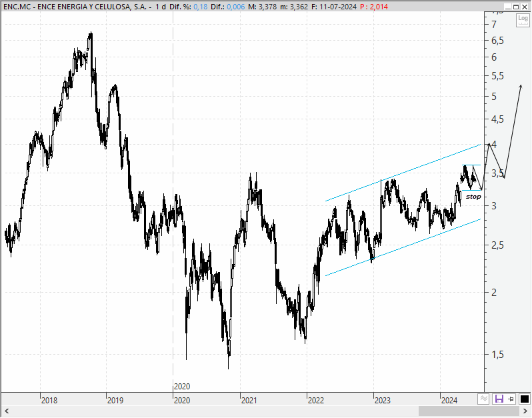
Task: Click the 2019 label on time axis
Action: [x=115, y=401]
